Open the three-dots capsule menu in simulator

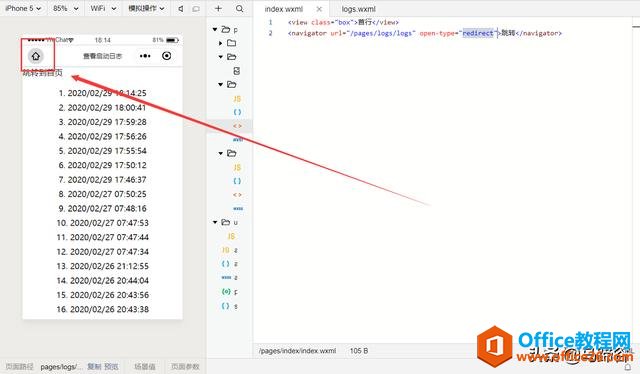pos(145,56)
